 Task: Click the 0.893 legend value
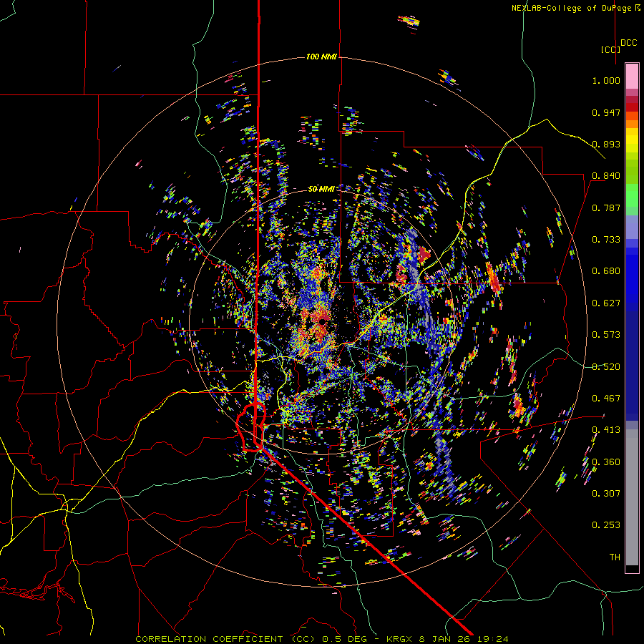[x=606, y=144]
